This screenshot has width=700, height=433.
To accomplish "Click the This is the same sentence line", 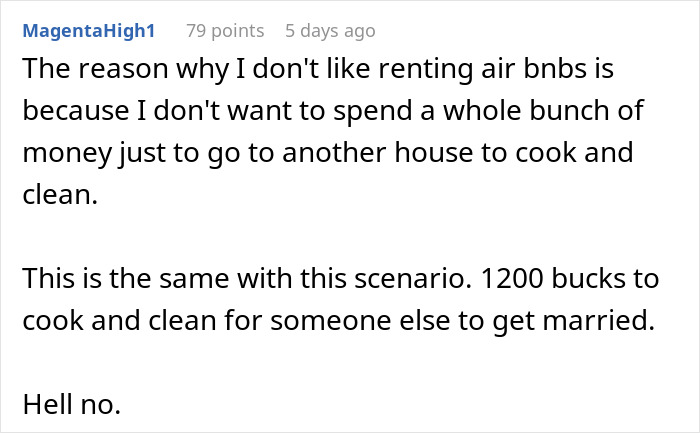I will click(341, 279).
